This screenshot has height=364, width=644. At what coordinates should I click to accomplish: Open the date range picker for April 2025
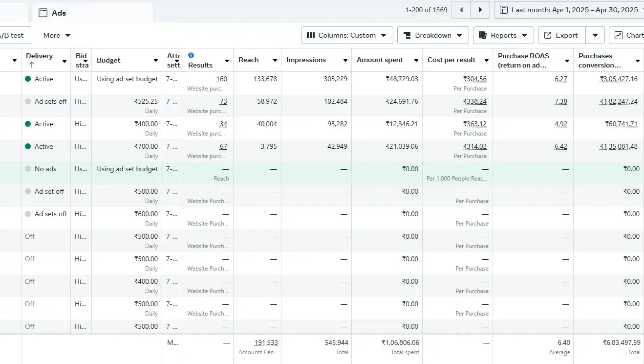[x=569, y=10]
